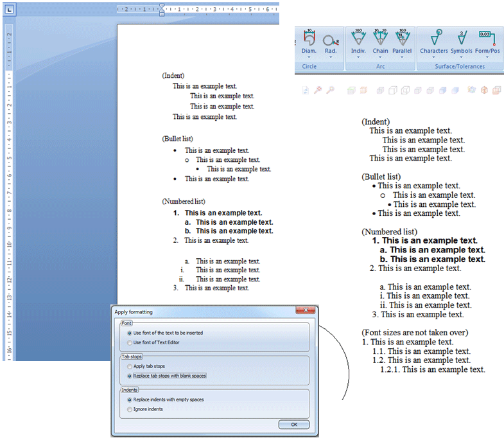This screenshot has height=440, width=504.
Task: Click '(Font sizes are not taken over)' text
Action: (x=415, y=333)
